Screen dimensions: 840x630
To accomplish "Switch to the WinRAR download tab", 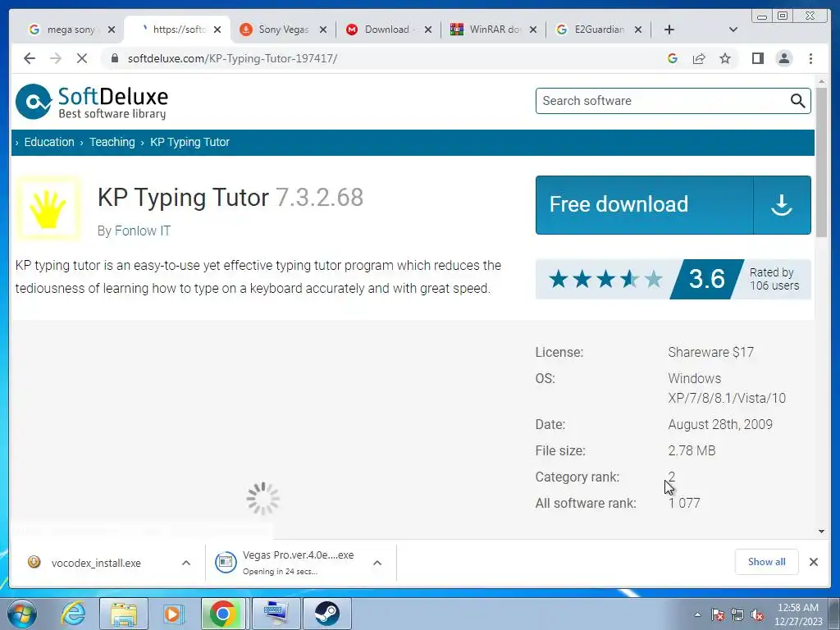I will click(x=495, y=30).
